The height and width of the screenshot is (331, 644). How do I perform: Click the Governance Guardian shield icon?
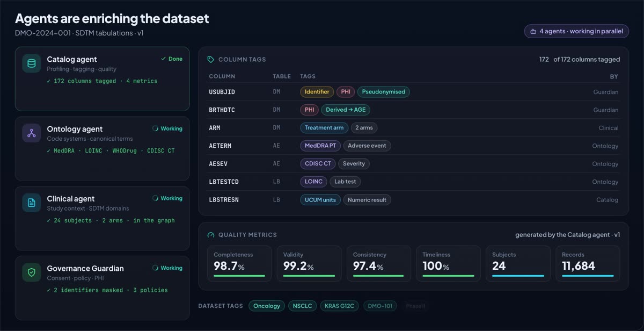(x=32, y=272)
